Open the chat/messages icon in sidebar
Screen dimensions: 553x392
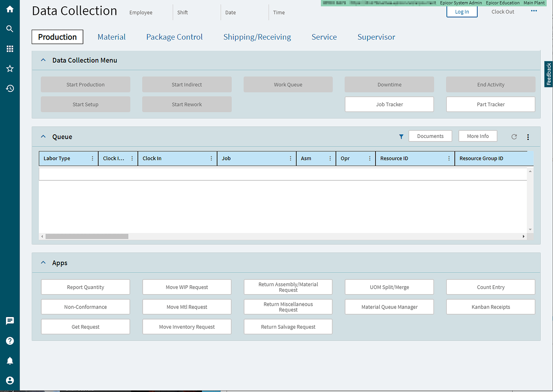click(x=10, y=321)
